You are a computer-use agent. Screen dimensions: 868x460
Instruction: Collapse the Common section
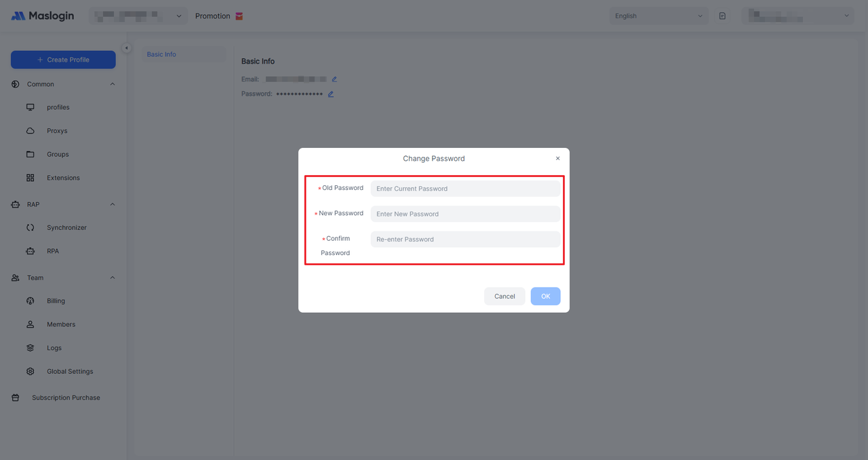[x=113, y=84]
